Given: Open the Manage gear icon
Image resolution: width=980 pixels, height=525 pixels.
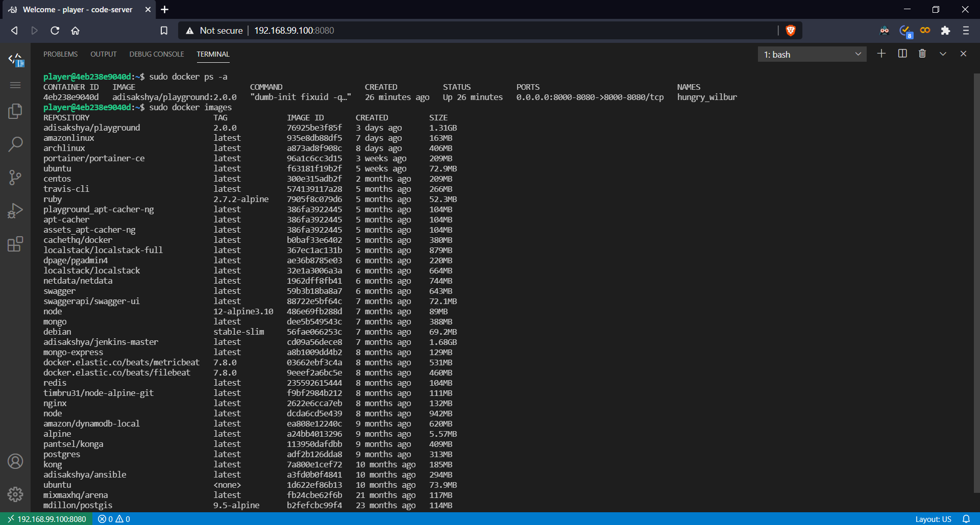Looking at the screenshot, I should (x=15, y=494).
